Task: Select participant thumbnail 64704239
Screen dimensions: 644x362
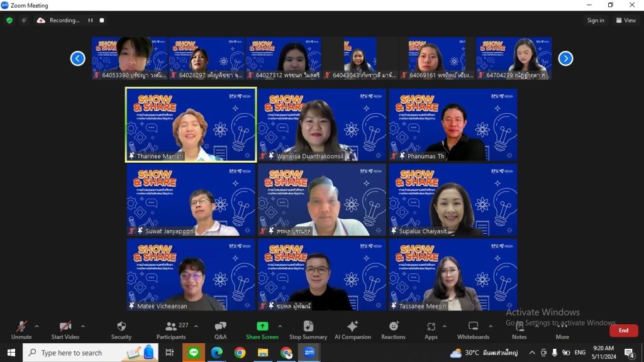Action: 514,58
